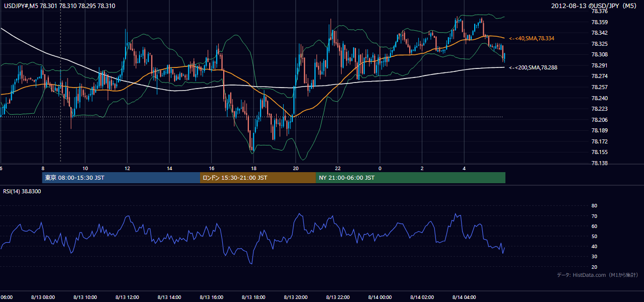
Task: Click price axis value 78.257
Action: pos(600,87)
